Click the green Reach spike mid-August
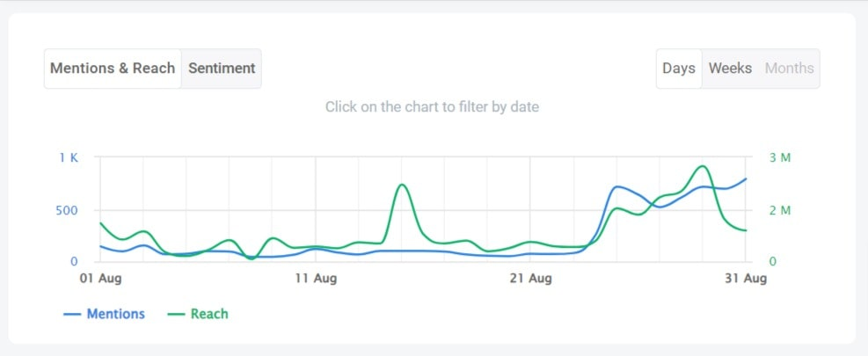 click(401, 185)
